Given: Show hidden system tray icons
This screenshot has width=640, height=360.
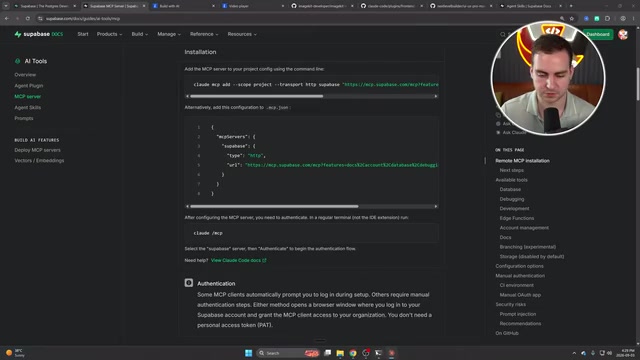Looking at the screenshot, I should pos(574,353).
